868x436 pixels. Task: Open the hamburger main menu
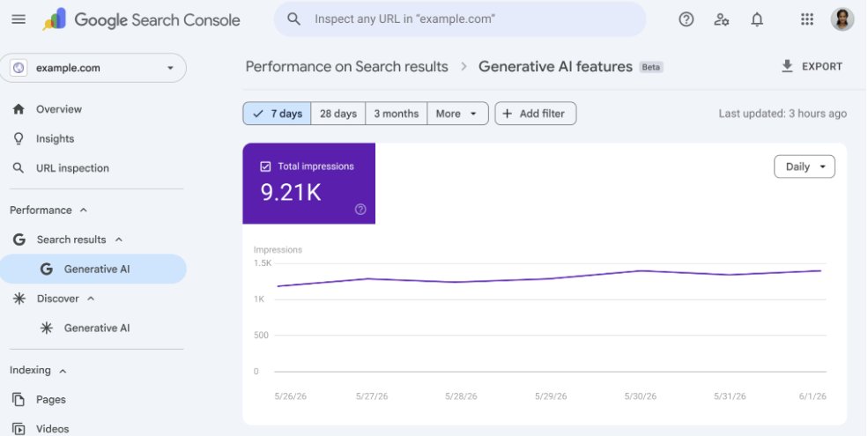(19, 19)
